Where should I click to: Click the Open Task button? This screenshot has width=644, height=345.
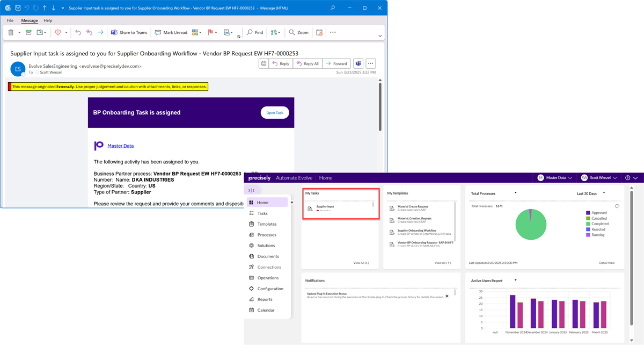click(275, 112)
